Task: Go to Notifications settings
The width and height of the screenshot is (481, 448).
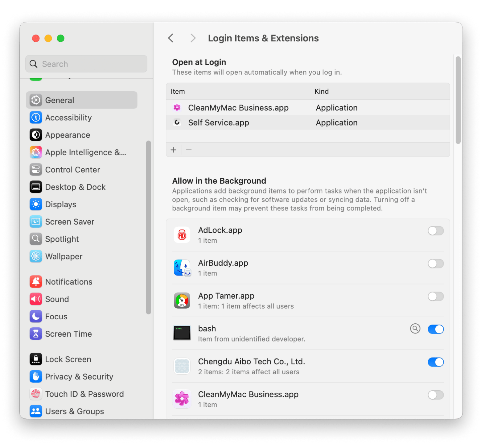Action: pyautogui.click(x=82, y=282)
